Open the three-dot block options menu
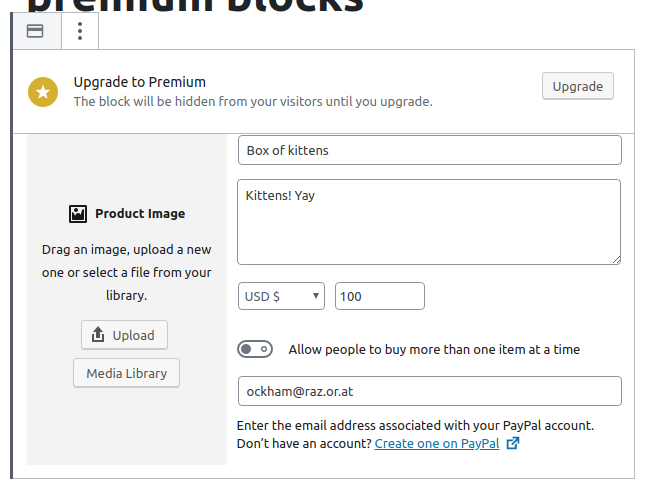 [80, 31]
